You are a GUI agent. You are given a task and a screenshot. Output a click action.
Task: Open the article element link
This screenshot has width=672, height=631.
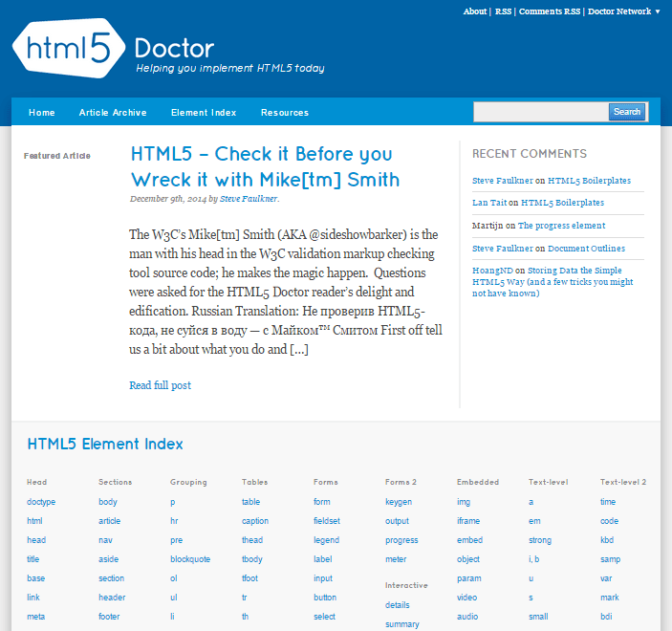click(110, 521)
